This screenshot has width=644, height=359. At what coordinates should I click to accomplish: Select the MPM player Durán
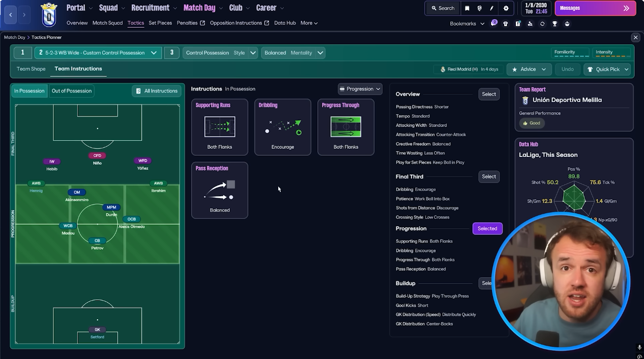coord(111,210)
